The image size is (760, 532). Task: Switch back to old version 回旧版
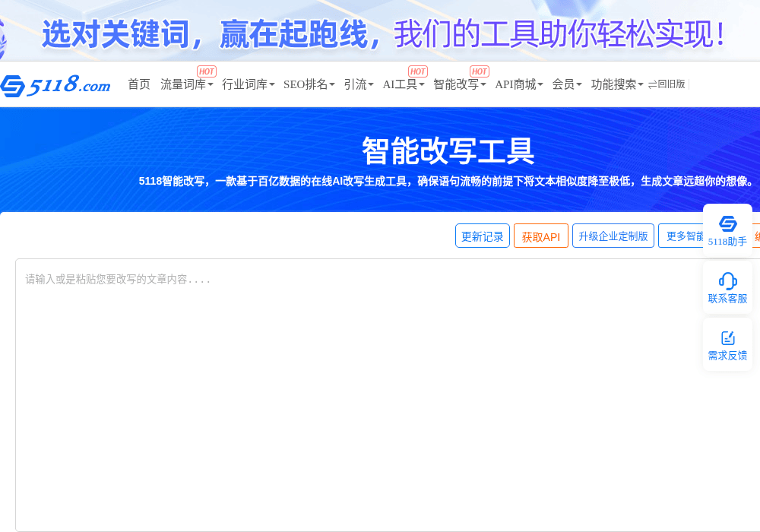[x=667, y=84]
